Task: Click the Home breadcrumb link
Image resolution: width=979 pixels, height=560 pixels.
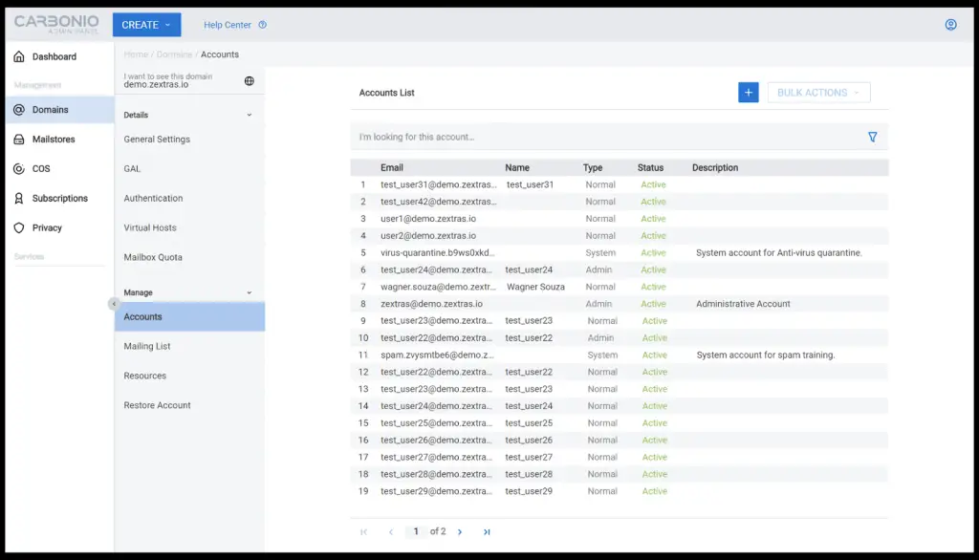Action: (x=136, y=54)
